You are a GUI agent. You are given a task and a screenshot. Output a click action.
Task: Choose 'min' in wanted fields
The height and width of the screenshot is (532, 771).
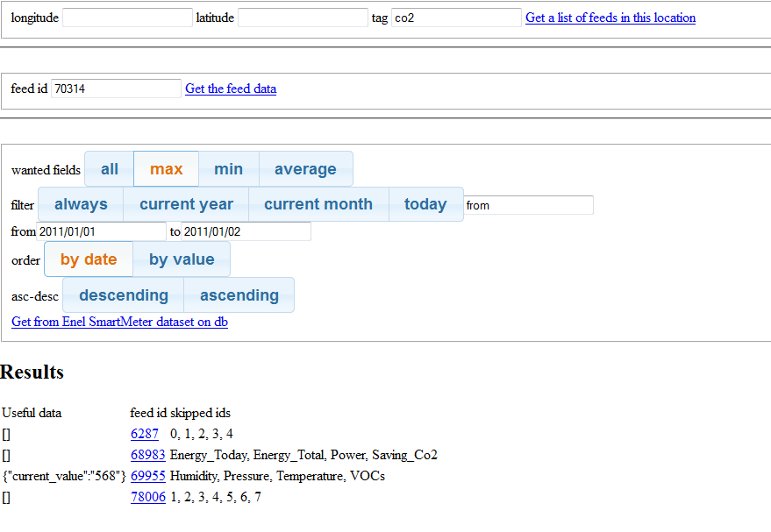coord(228,169)
